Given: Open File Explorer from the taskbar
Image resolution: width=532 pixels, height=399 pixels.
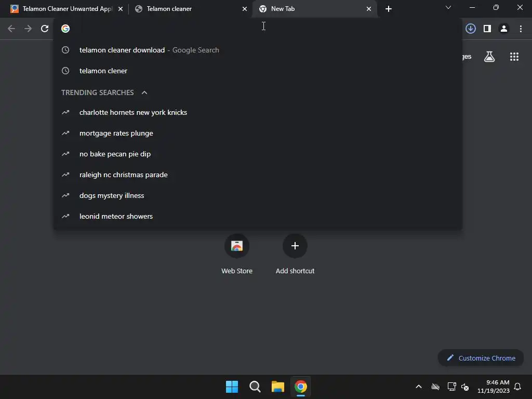Looking at the screenshot, I should coord(277,387).
